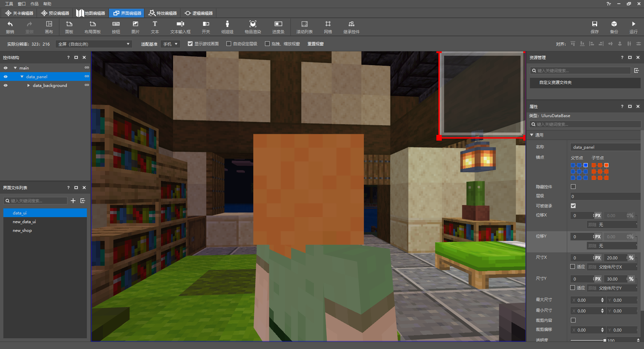Open 父控件尺寸Y follow dropdown

click(x=612, y=288)
